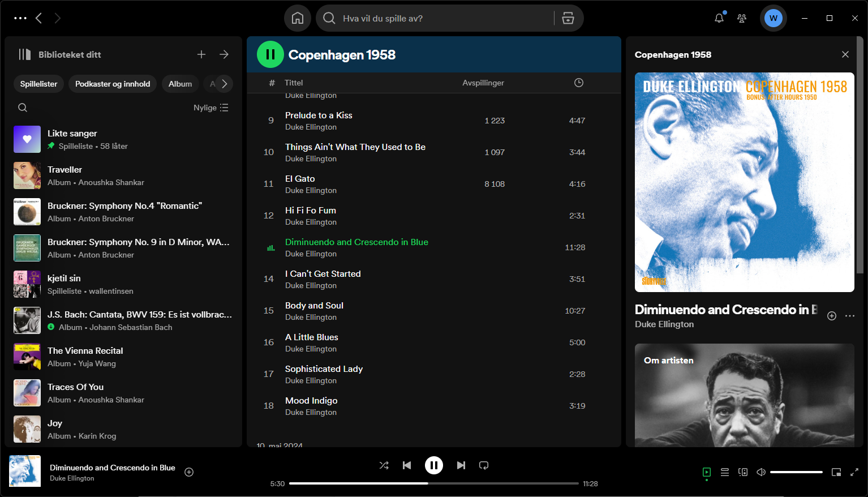Image resolution: width=868 pixels, height=497 pixels.
Task: Toggle the Now Playing view button
Action: pos(707,472)
